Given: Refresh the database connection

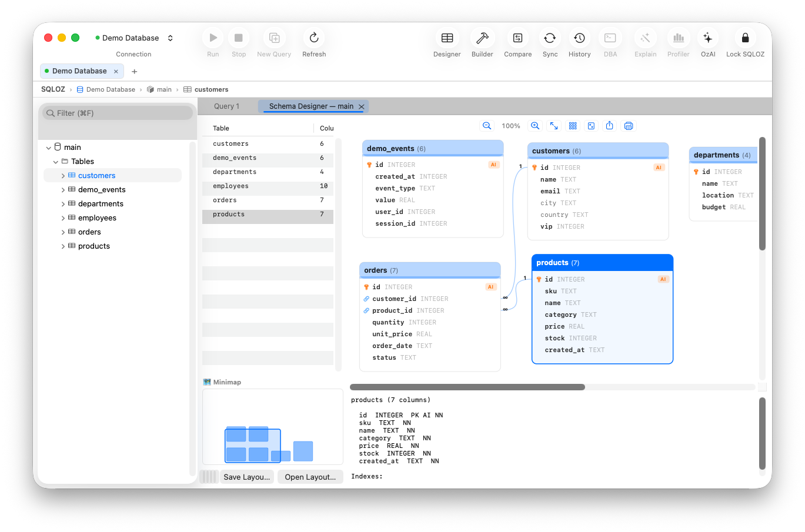Looking at the screenshot, I should (314, 38).
